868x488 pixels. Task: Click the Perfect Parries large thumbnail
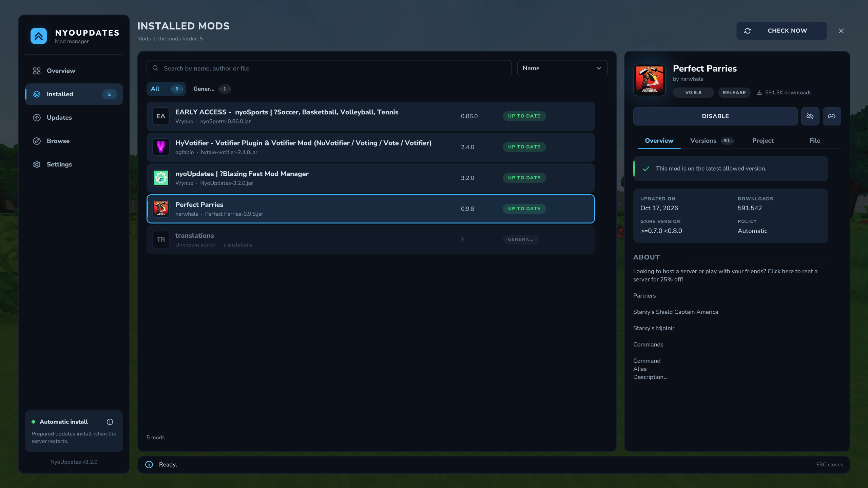[649, 80]
